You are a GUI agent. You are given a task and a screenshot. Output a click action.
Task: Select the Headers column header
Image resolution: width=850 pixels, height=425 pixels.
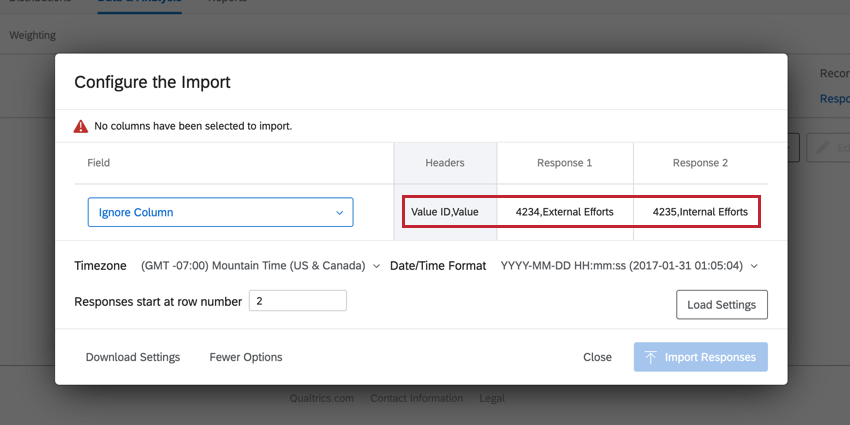pos(445,162)
